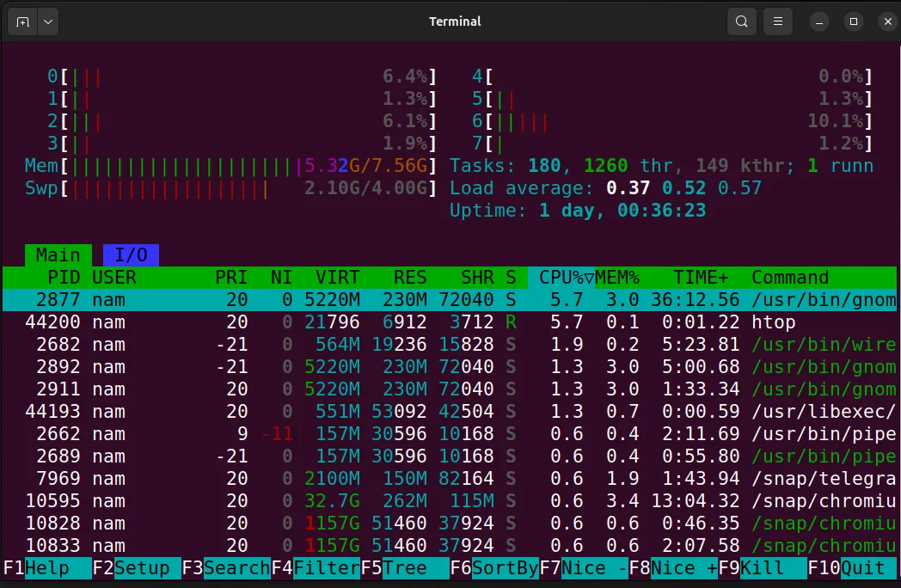This screenshot has height=588, width=901.
Task: Select the telegram process row 7969
Action: click(x=450, y=479)
